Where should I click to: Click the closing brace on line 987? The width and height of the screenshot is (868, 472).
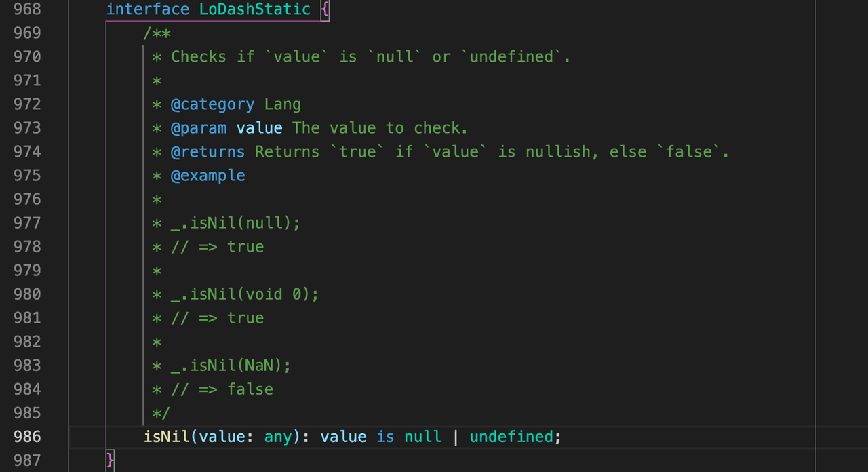coord(111,460)
